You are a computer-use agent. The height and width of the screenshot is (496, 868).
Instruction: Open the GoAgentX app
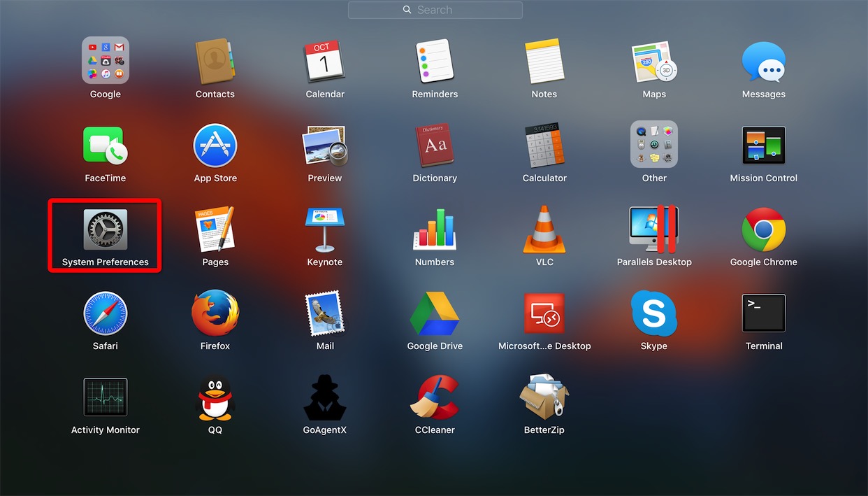tap(325, 397)
